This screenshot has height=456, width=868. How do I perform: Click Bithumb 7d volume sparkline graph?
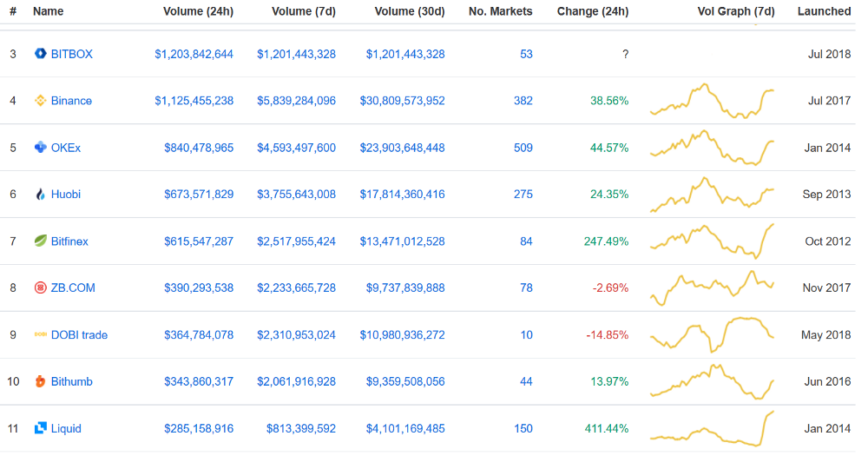tap(712, 382)
